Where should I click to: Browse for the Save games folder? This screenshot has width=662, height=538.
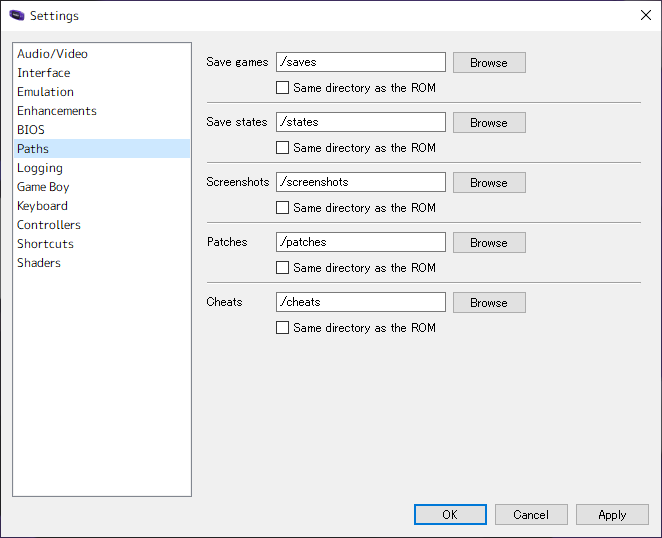(x=489, y=62)
